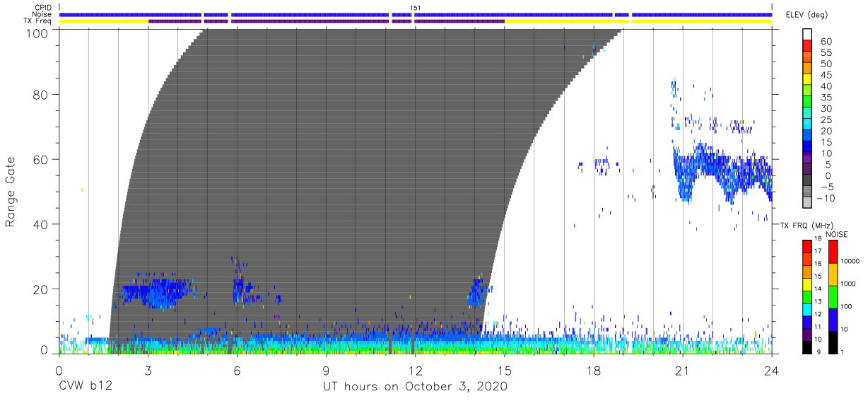Click the '20' tick on the Range Gate axis
This screenshot has height=401, width=868.
point(41,289)
